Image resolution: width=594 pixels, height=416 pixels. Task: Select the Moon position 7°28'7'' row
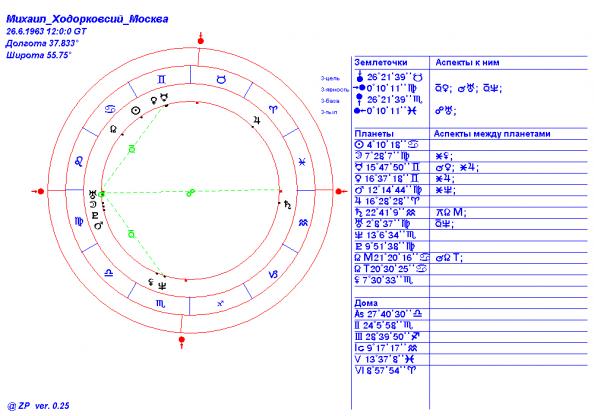tap(382, 156)
